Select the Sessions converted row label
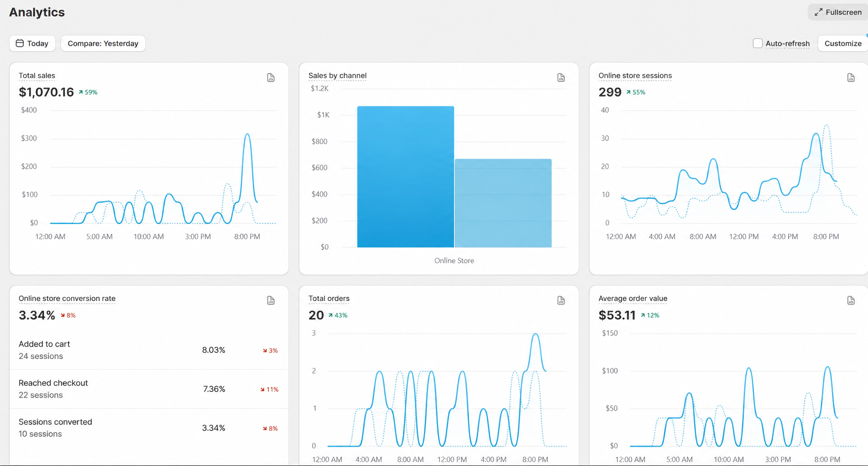This screenshot has height=466, width=868. click(55, 422)
